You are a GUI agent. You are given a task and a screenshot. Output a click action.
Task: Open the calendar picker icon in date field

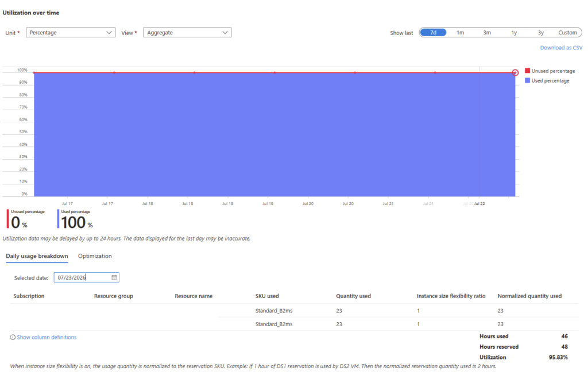pyautogui.click(x=114, y=277)
